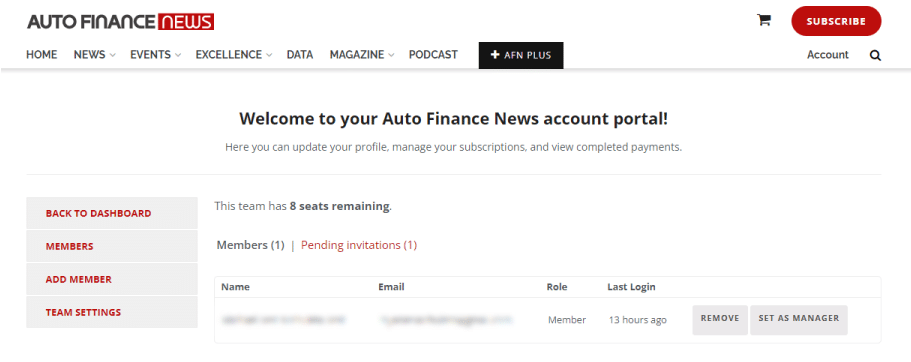Open the Podcast menu item
The height and width of the screenshot is (362, 911).
click(x=433, y=55)
